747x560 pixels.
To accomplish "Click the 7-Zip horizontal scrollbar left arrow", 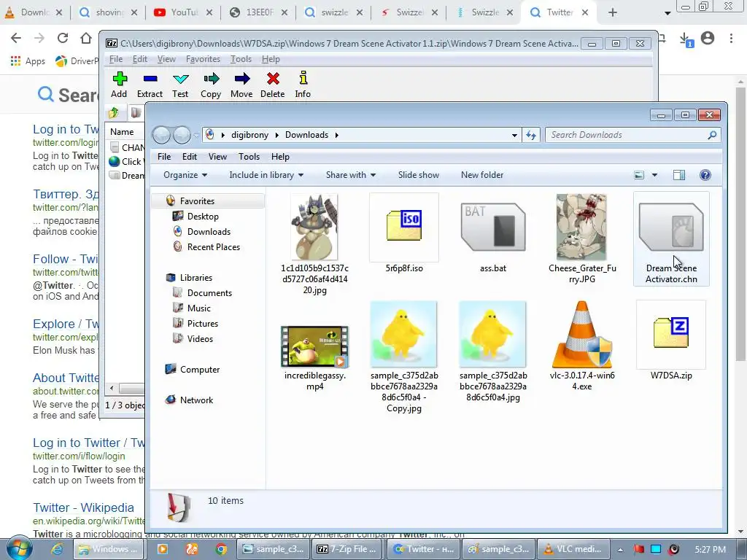I will pos(112,389).
